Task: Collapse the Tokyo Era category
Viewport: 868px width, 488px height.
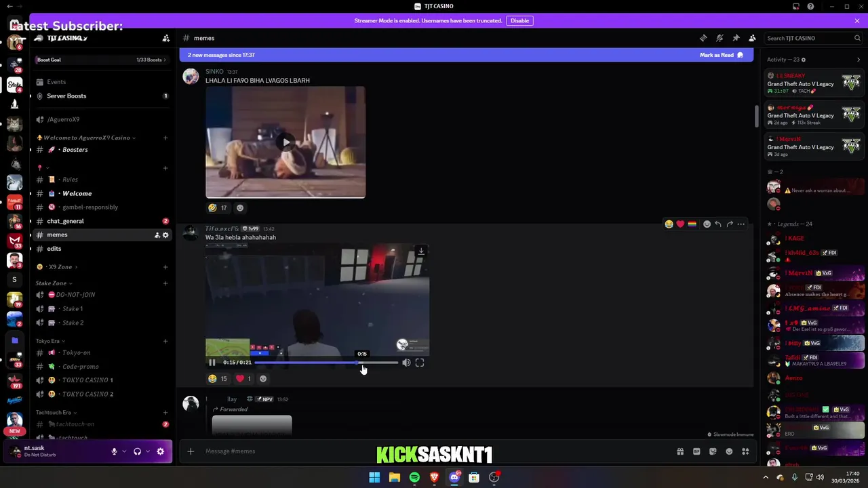Action: 51,341
